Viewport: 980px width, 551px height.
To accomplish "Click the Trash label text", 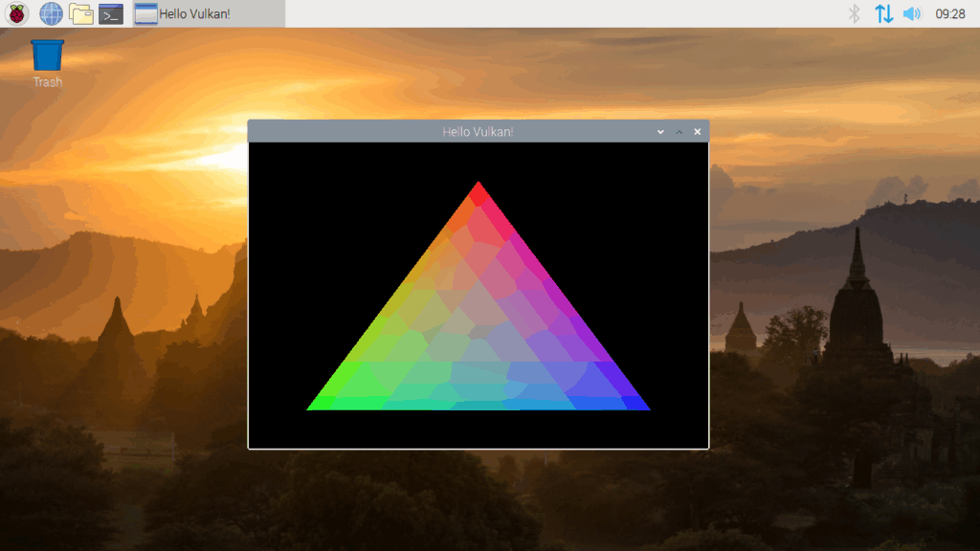I will click(x=46, y=81).
